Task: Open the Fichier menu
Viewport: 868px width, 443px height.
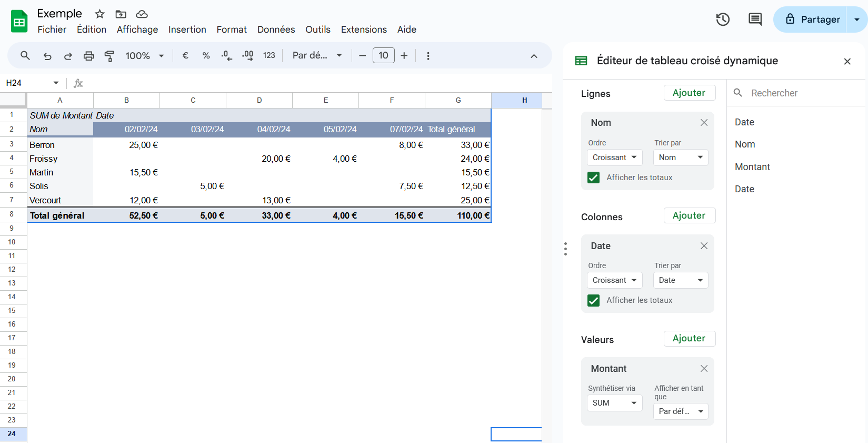Action: point(52,29)
